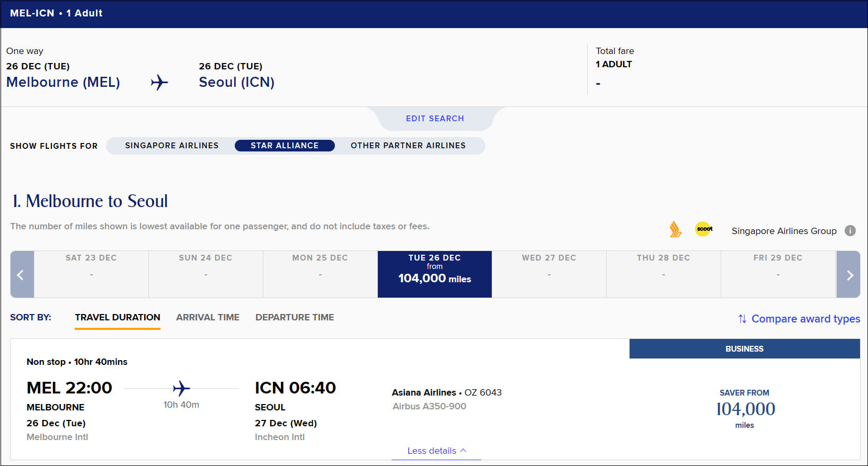The image size is (868, 466).
Task: Click Asiana Airlines OZ 6043 label
Action: click(x=447, y=393)
